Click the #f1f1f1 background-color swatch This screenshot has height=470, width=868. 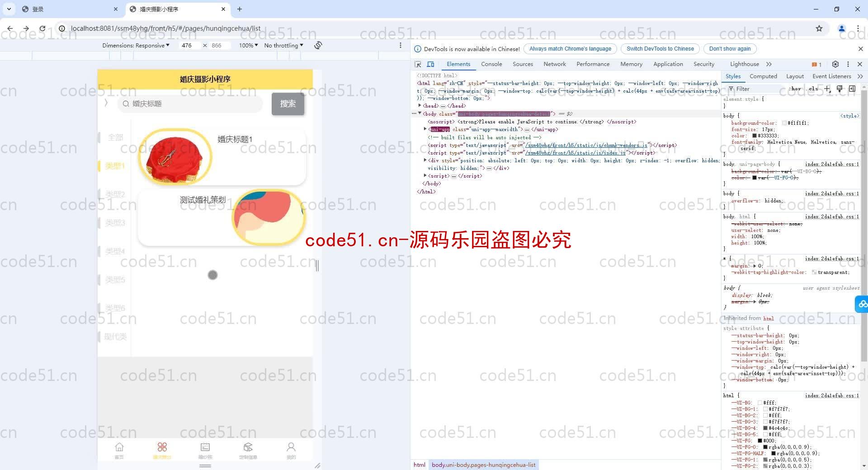pos(784,123)
